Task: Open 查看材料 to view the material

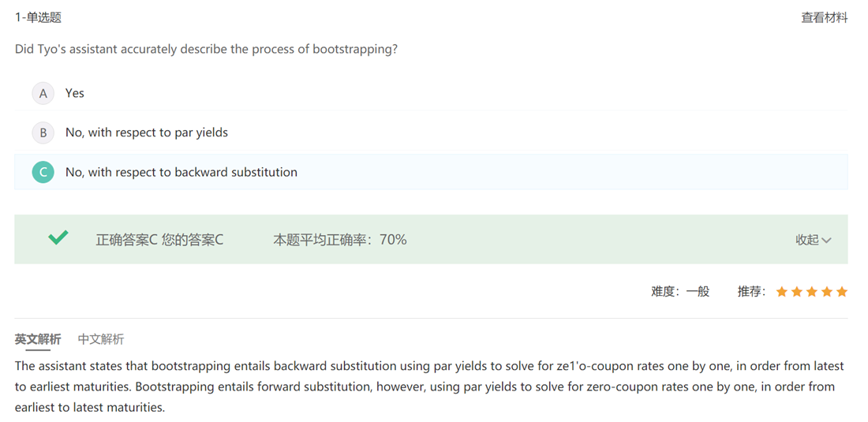Action: click(x=825, y=17)
